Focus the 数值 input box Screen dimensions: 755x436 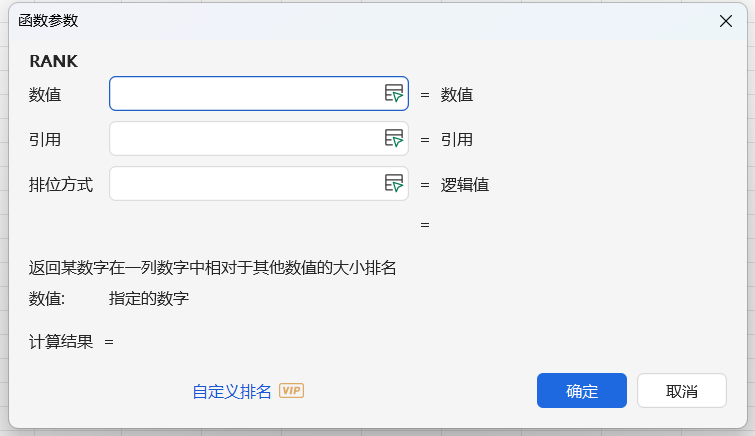click(244, 94)
